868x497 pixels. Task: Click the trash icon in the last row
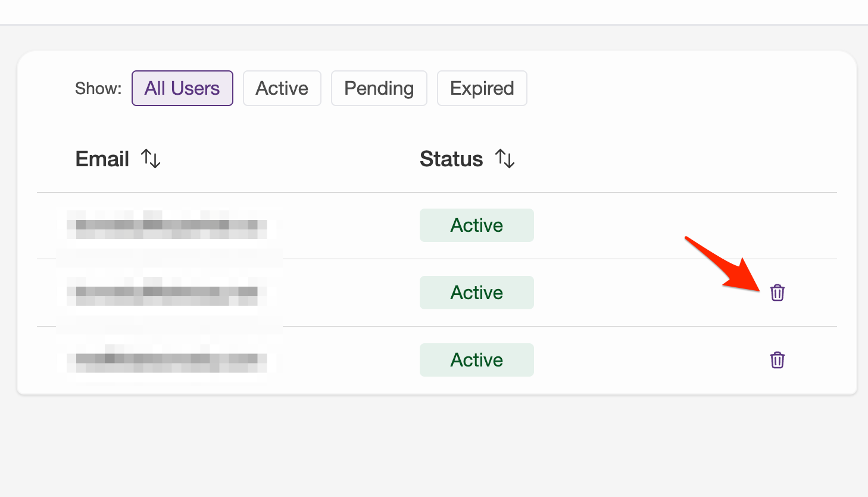coord(777,360)
